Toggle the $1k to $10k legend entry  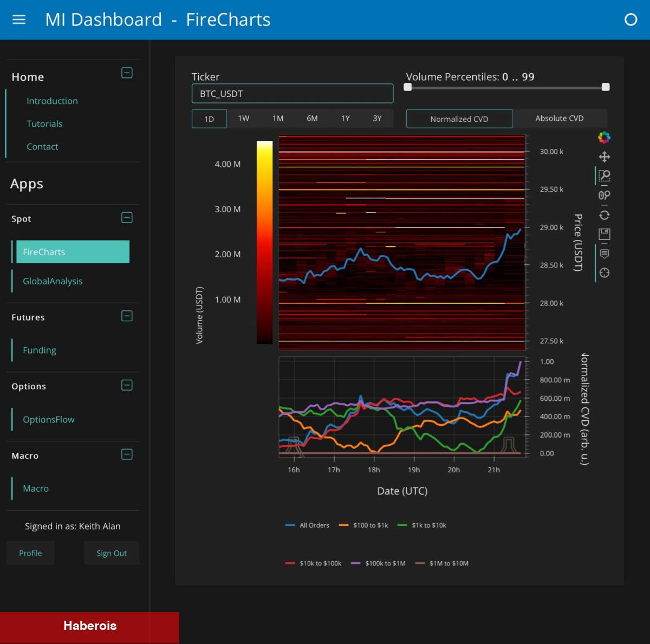click(422, 525)
